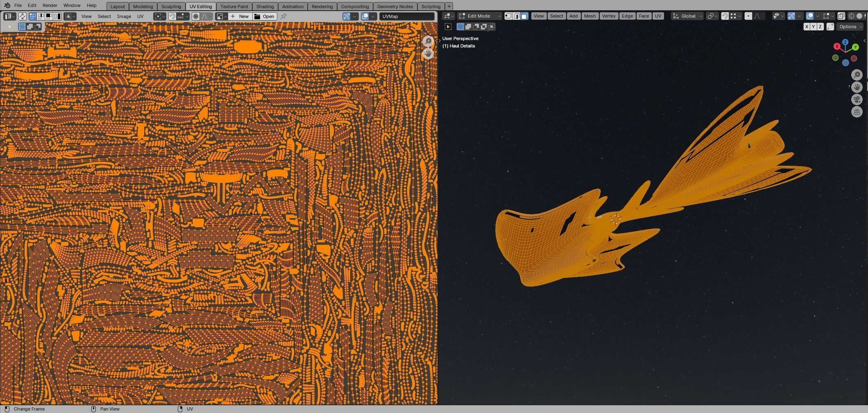The width and height of the screenshot is (868, 413).
Task: Open UV sticky selection mode dropdown
Action: [70, 16]
